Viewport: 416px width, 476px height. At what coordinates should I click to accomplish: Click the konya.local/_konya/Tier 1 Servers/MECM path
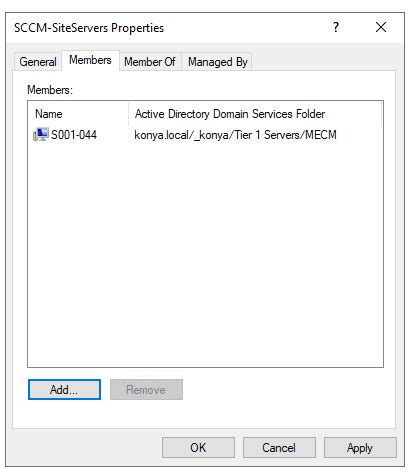pyautogui.click(x=235, y=135)
